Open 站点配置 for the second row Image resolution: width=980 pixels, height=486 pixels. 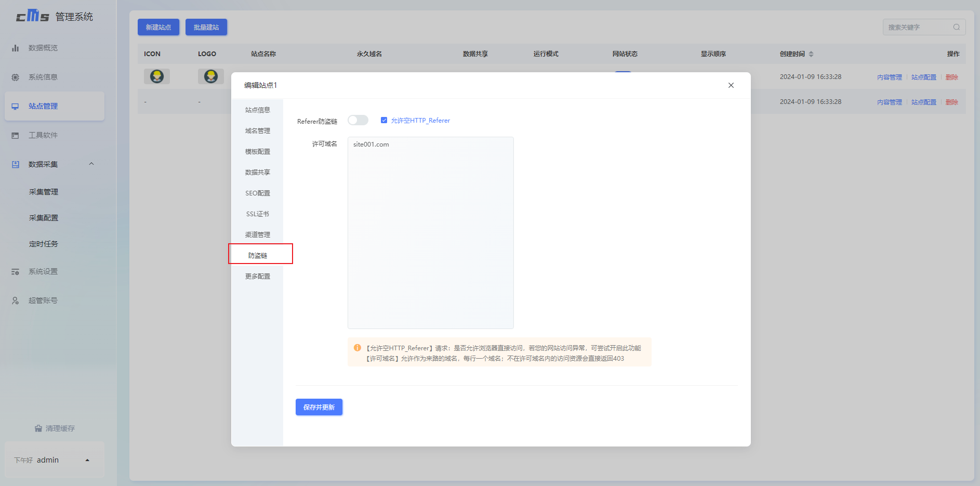pyautogui.click(x=924, y=102)
